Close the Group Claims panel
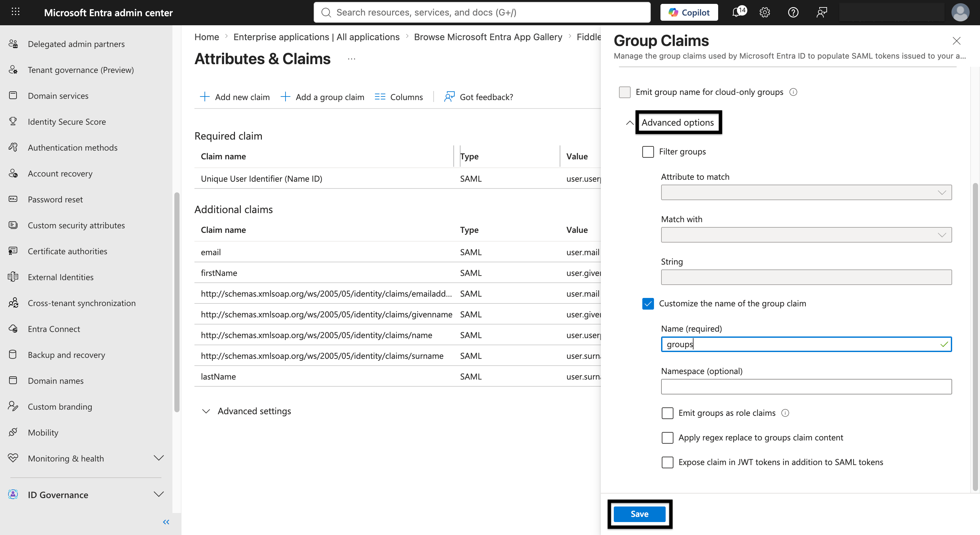This screenshot has height=535, width=980. pyautogui.click(x=956, y=41)
